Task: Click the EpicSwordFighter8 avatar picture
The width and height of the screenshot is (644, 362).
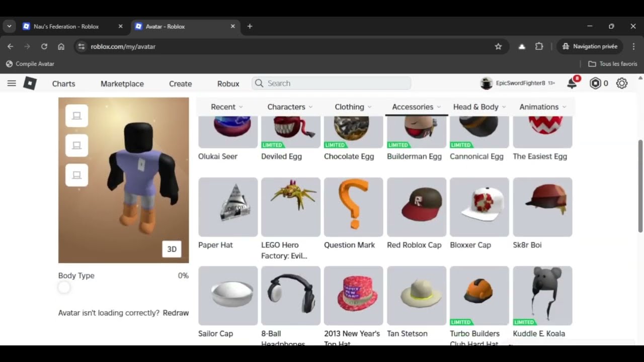Action: click(x=486, y=83)
